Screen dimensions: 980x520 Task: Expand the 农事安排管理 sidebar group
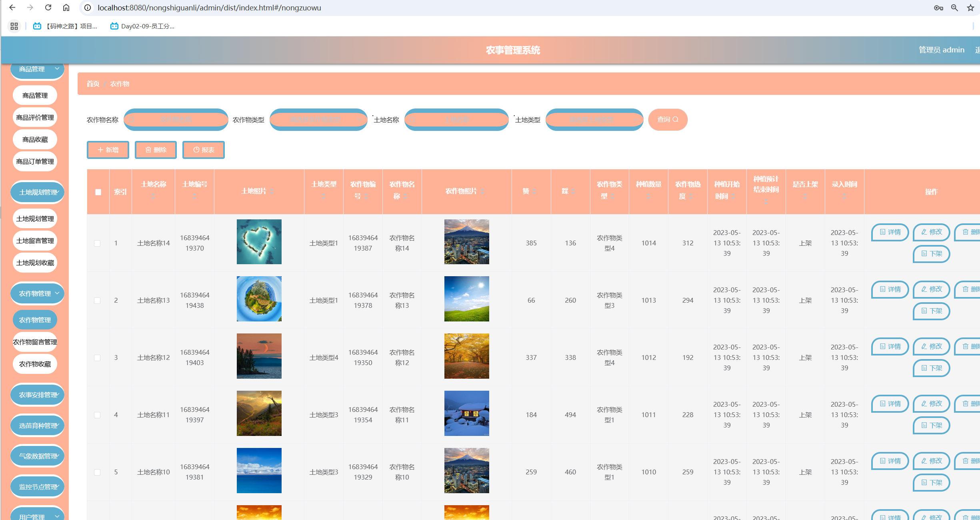[x=37, y=395]
